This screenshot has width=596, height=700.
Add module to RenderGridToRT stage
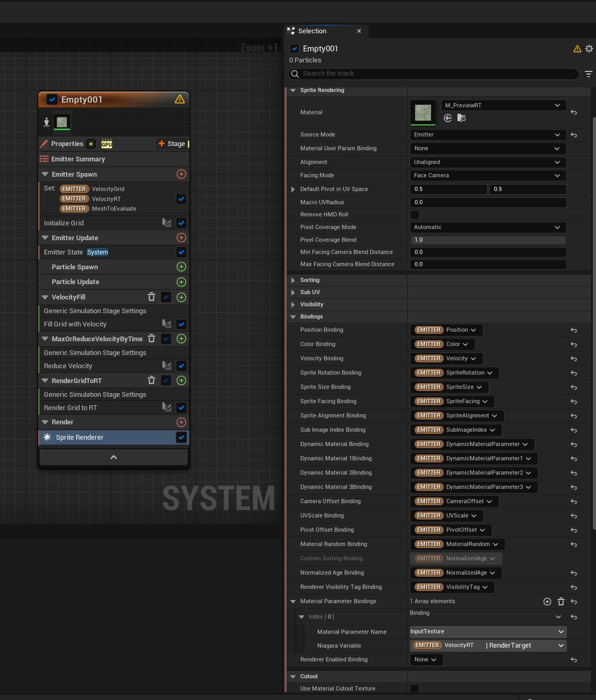coord(181,380)
